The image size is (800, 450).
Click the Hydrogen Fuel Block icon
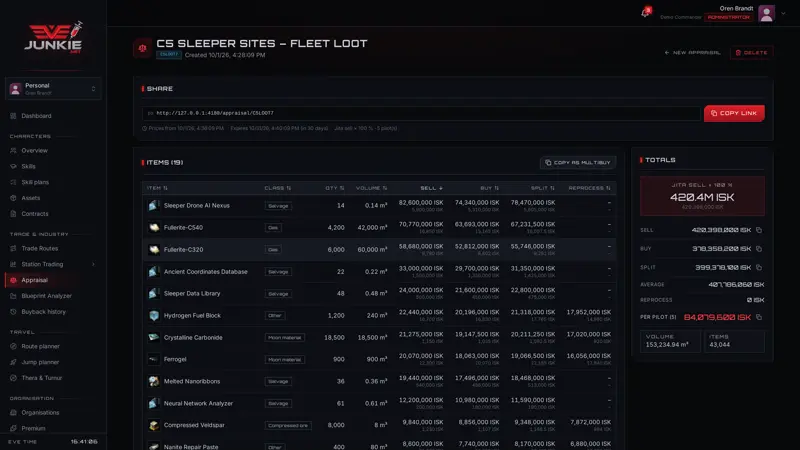pyautogui.click(x=154, y=315)
